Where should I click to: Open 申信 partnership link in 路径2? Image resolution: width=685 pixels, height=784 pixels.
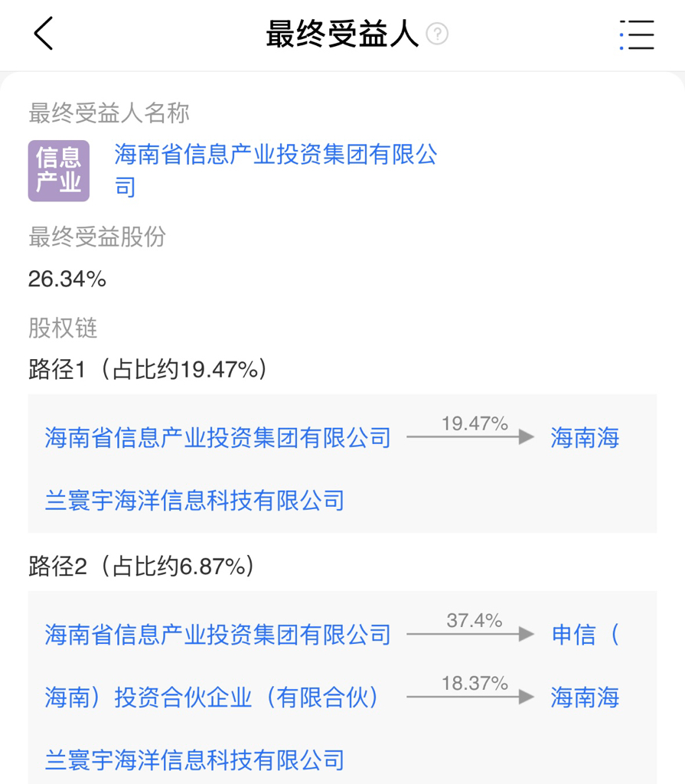[584, 635]
